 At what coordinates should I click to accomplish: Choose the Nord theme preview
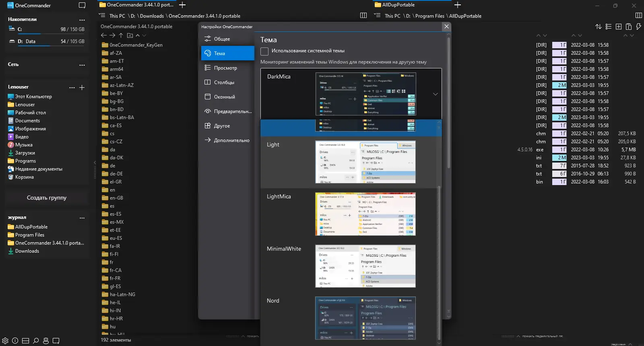click(x=365, y=318)
